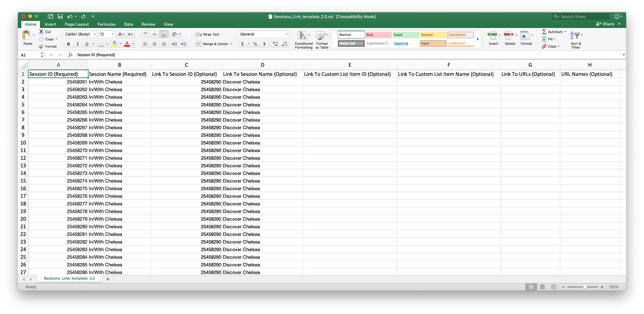Open Conditional Formatting options

point(303,39)
